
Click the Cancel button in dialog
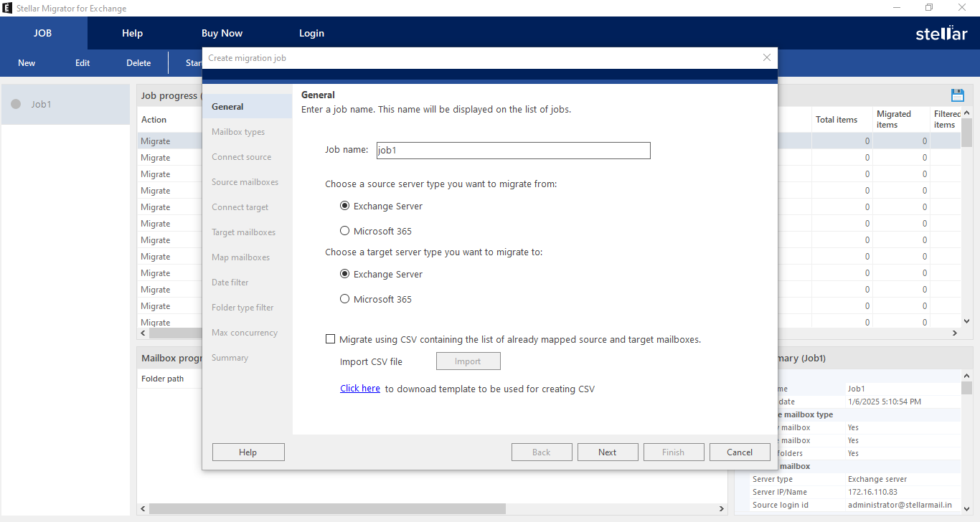tap(740, 452)
